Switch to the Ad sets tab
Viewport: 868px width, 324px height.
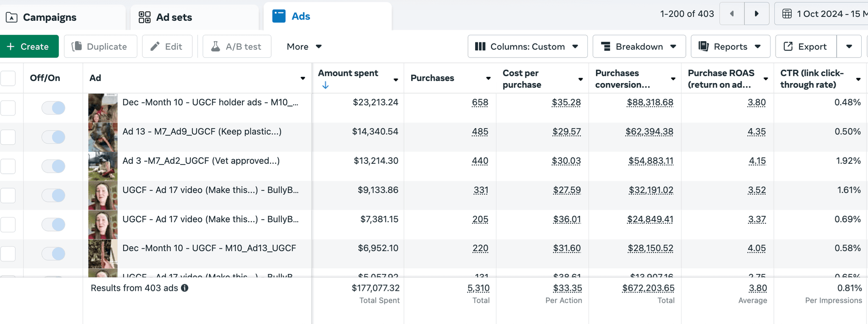coord(195,17)
